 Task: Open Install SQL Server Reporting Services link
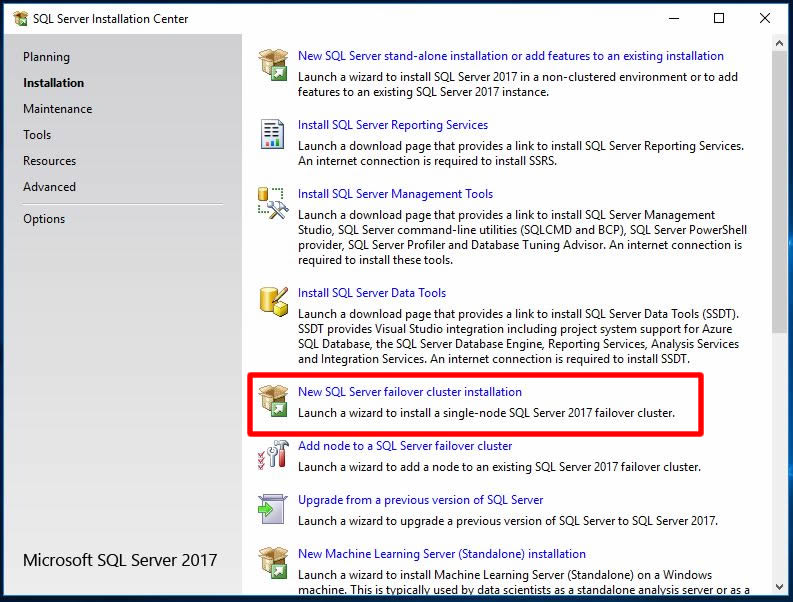click(x=392, y=125)
